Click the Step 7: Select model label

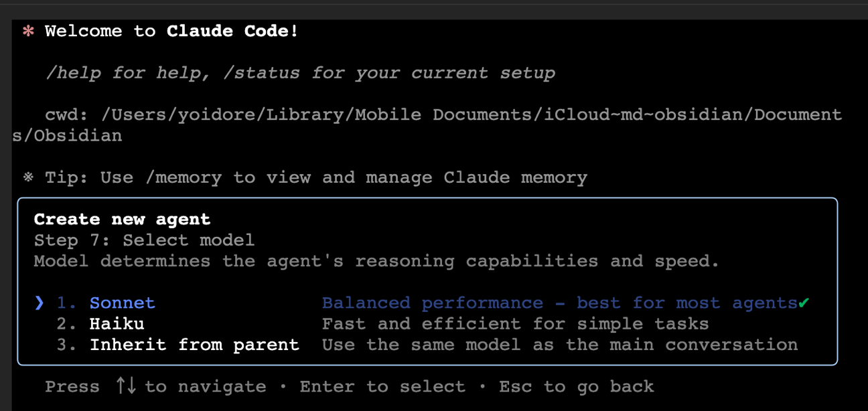pos(144,240)
